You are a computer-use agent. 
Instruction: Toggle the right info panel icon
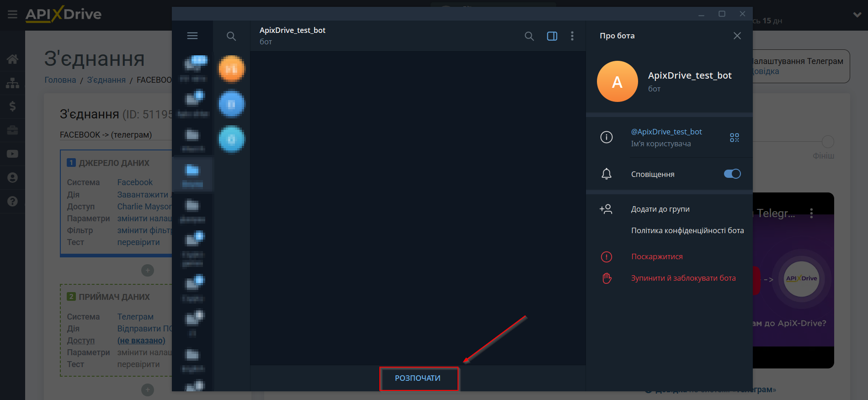[552, 36]
